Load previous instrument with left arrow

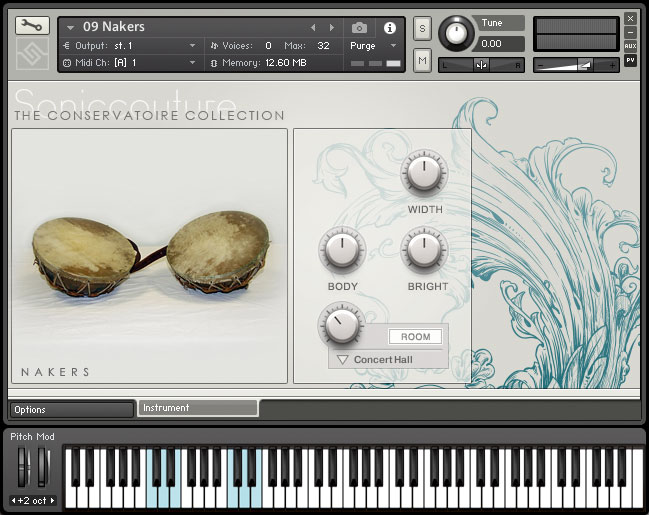[313, 27]
